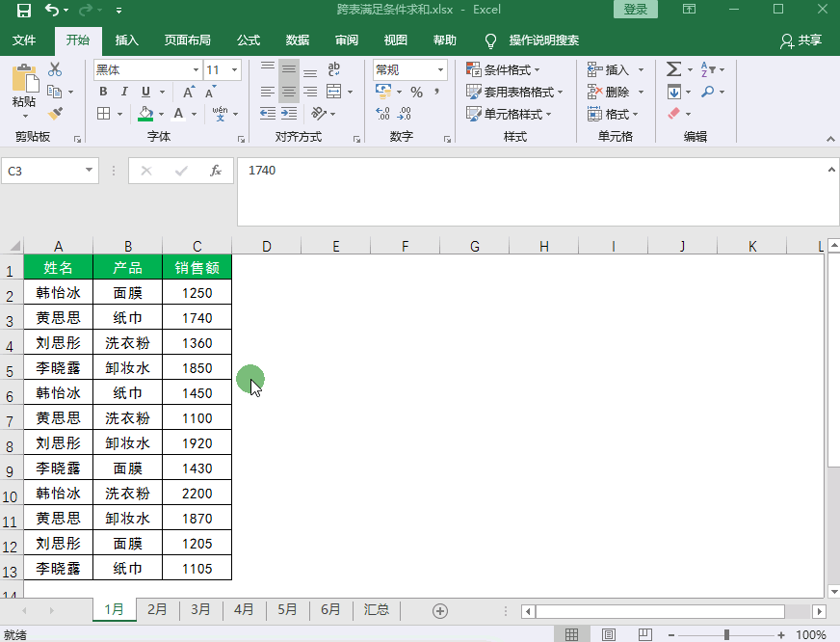Screen dimensions: 840x642
Task: Decrease decimal places
Action: (x=405, y=114)
